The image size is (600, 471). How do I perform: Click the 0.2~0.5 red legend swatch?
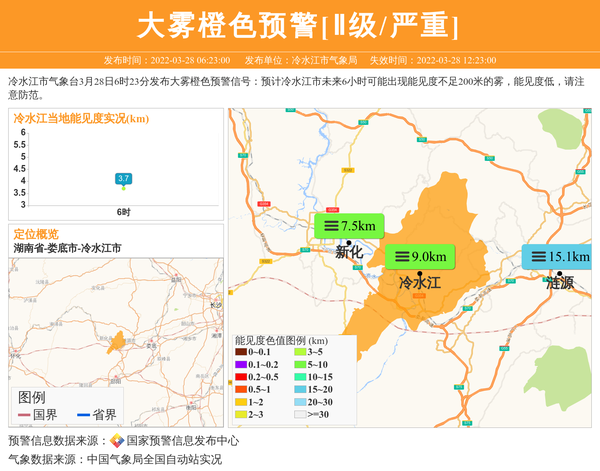[241, 377]
